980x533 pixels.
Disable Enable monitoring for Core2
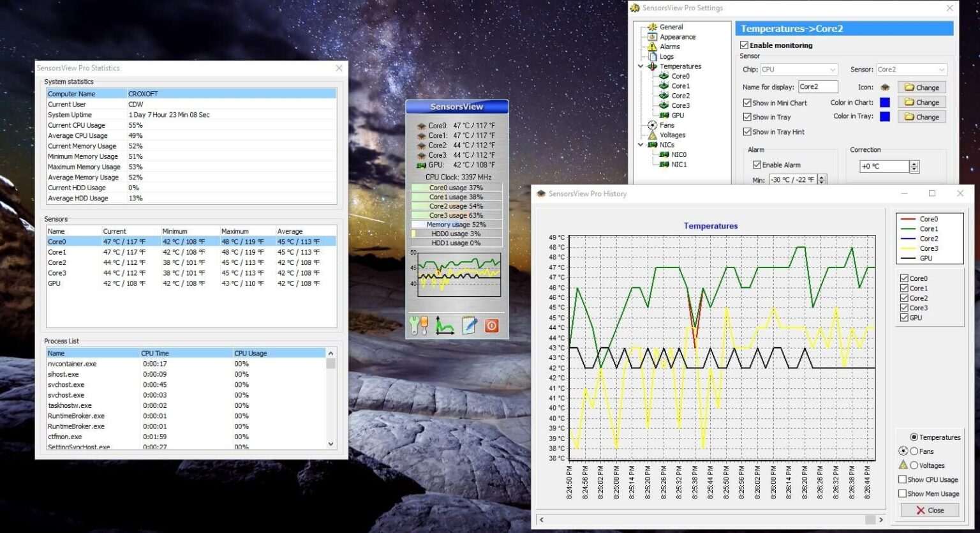[744, 45]
